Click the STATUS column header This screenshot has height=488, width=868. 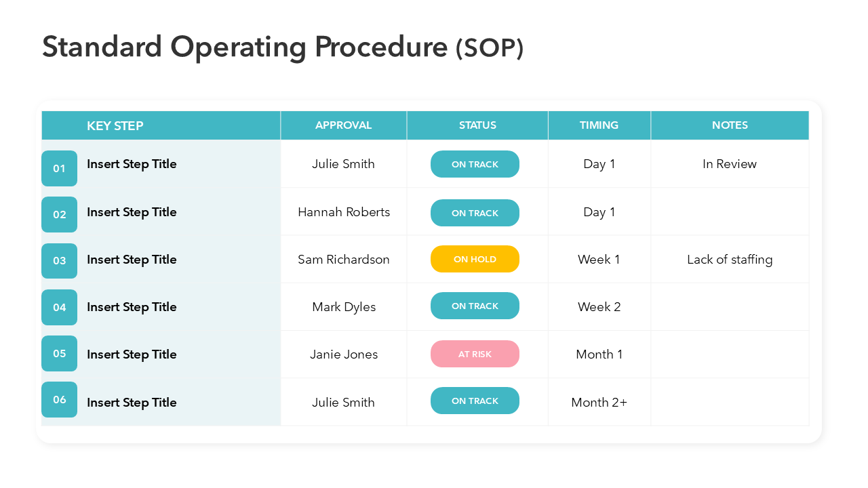coord(477,125)
